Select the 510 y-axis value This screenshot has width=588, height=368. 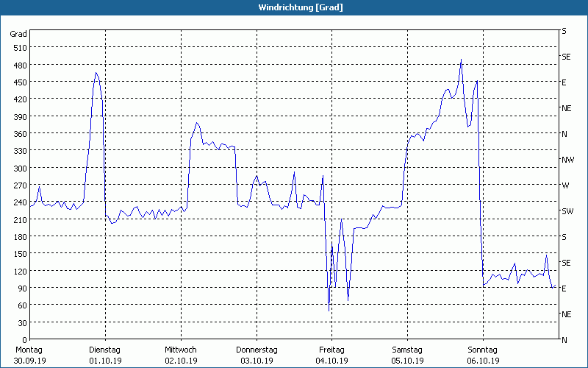21,48
